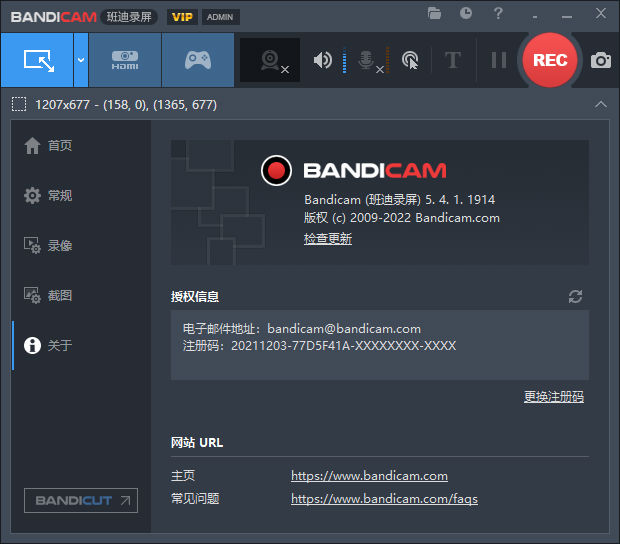Click the ADMIN badge

tap(220, 17)
